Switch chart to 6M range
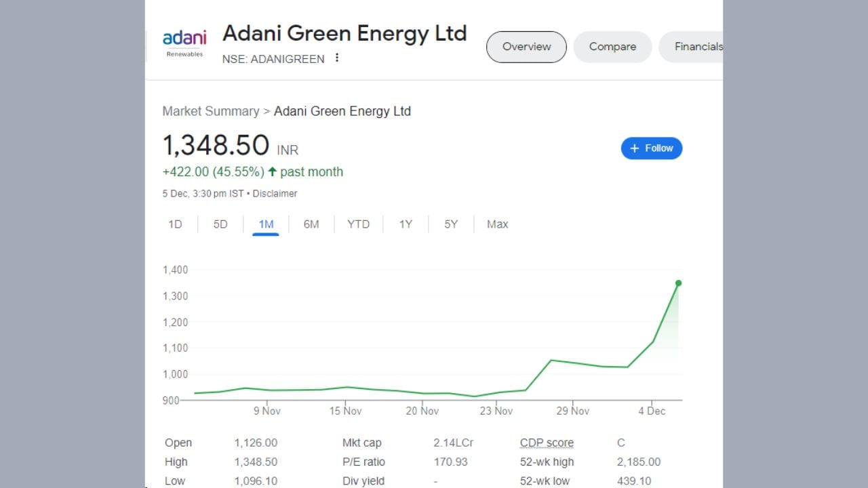 click(311, 224)
